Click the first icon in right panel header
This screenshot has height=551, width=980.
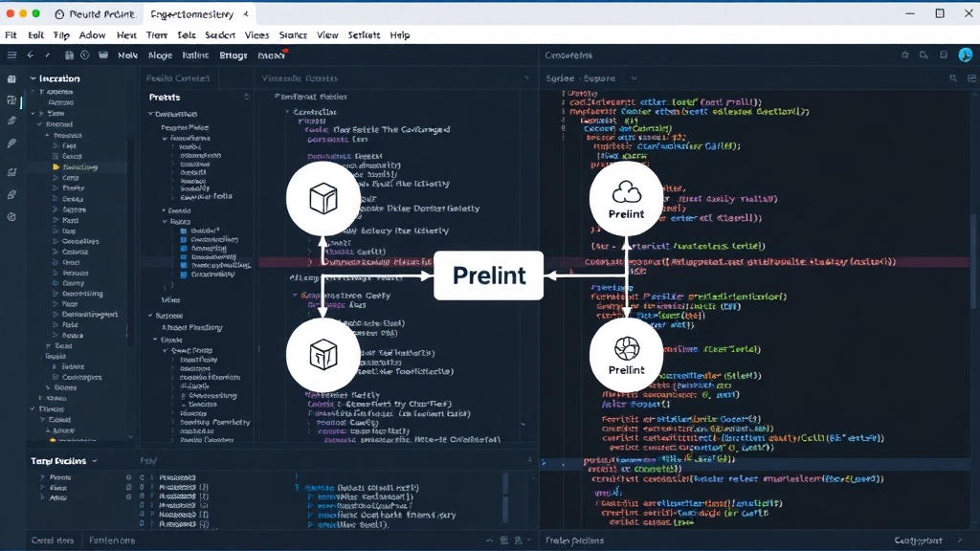pos(905,55)
